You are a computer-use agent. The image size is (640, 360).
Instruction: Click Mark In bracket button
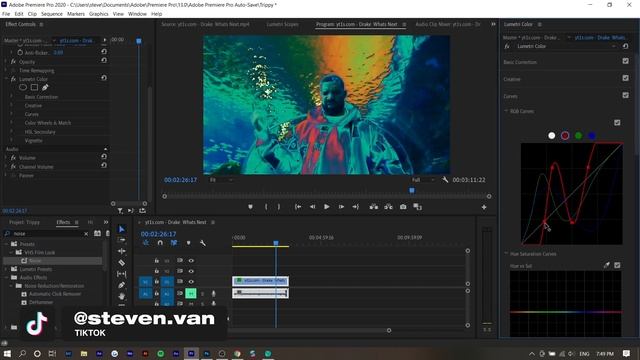(x=266, y=207)
